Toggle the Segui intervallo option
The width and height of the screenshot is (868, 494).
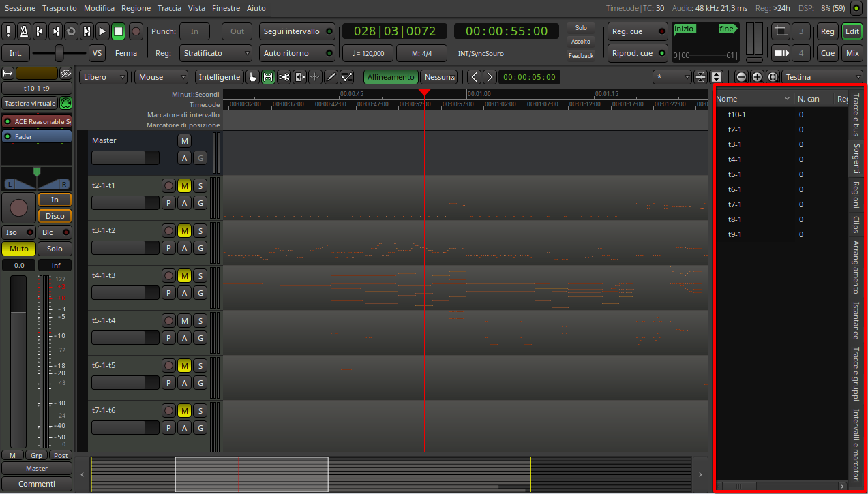(297, 31)
